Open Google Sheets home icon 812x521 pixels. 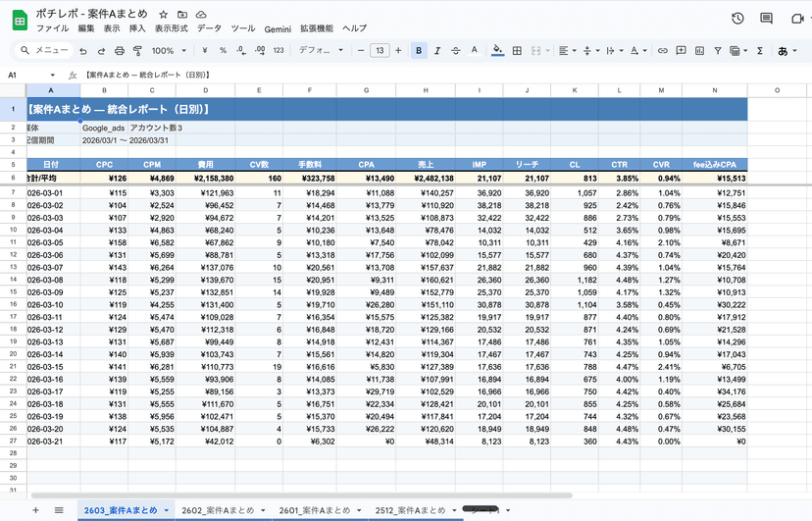click(x=20, y=21)
